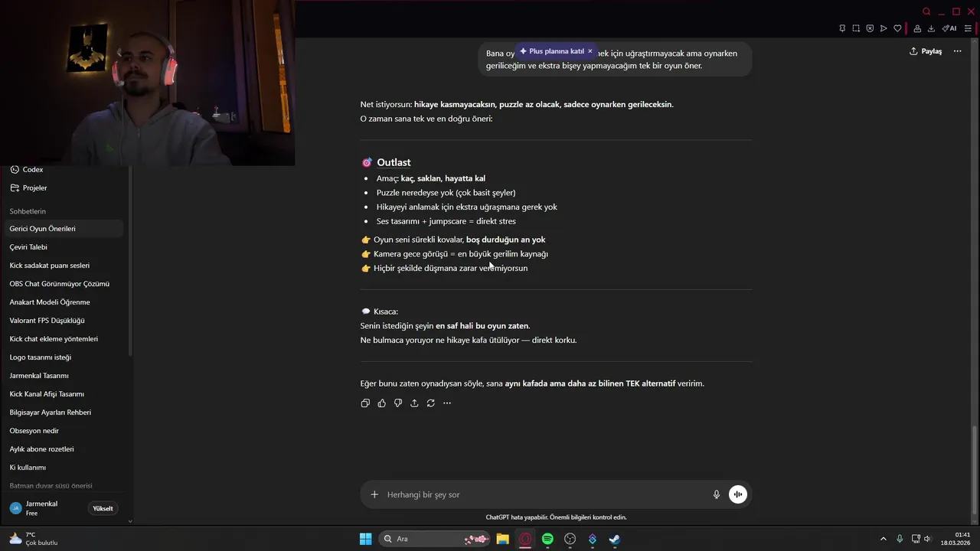Click the sidebar chat list scrollbar
Image resolution: width=980 pixels, height=551 pixels.
pos(130,260)
